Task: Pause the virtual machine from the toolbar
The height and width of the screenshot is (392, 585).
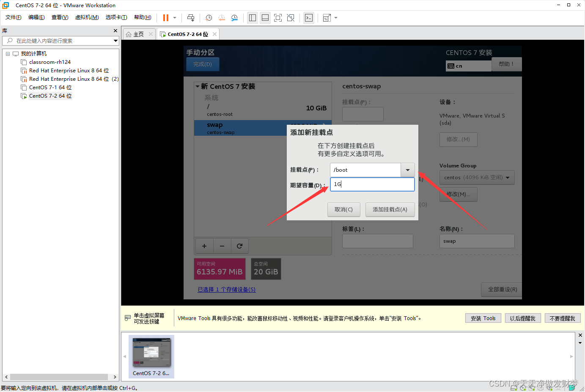Action: (165, 18)
